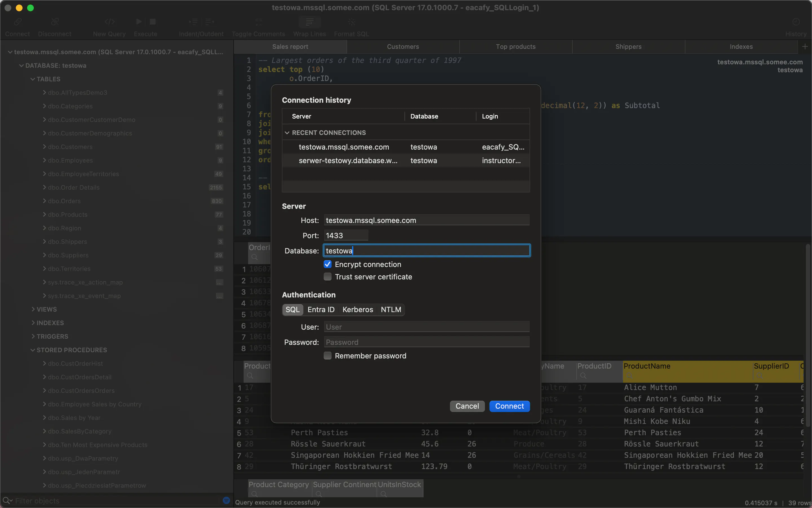Click search icon under UnitsInStock column
The width and height of the screenshot is (812, 508).
tap(383, 494)
